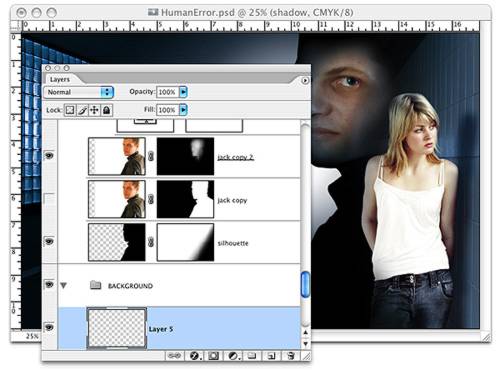Image resolution: width=500 pixels, height=370 pixels.
Task: Select the Layers tab
Action: [x=60, y=79]
